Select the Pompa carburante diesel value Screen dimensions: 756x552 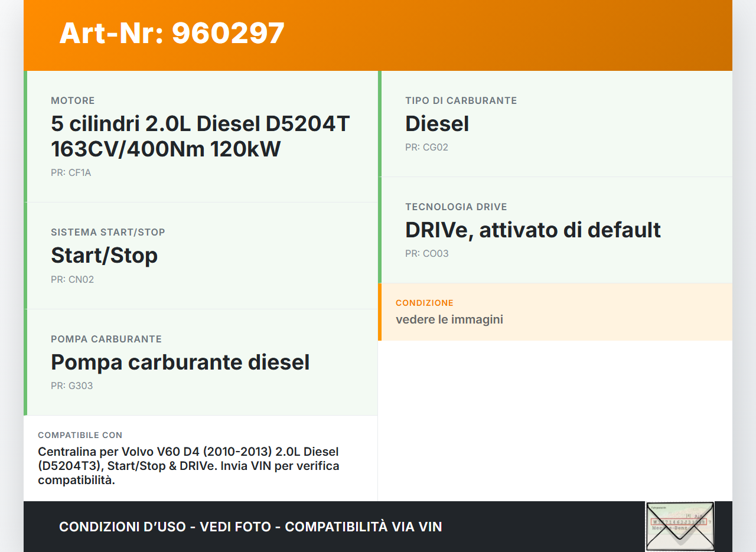[x=180, y=362]
